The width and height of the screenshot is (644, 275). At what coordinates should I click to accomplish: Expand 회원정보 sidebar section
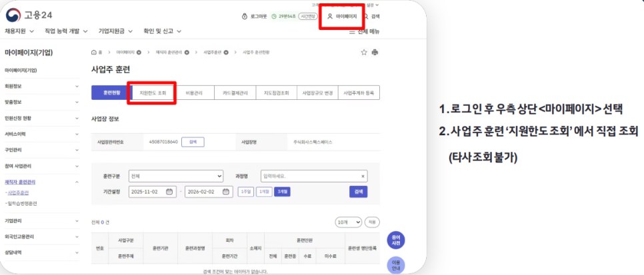[x=42, y=86]
